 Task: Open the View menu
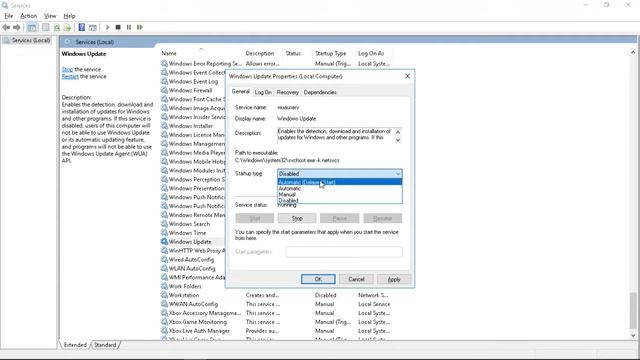(50, 16)
